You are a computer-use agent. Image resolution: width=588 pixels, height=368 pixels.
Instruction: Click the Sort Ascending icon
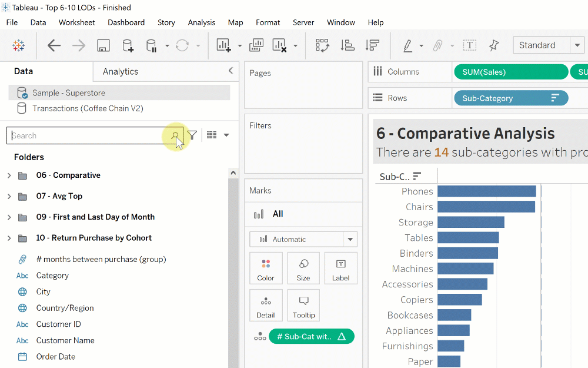tap(348, 45)
